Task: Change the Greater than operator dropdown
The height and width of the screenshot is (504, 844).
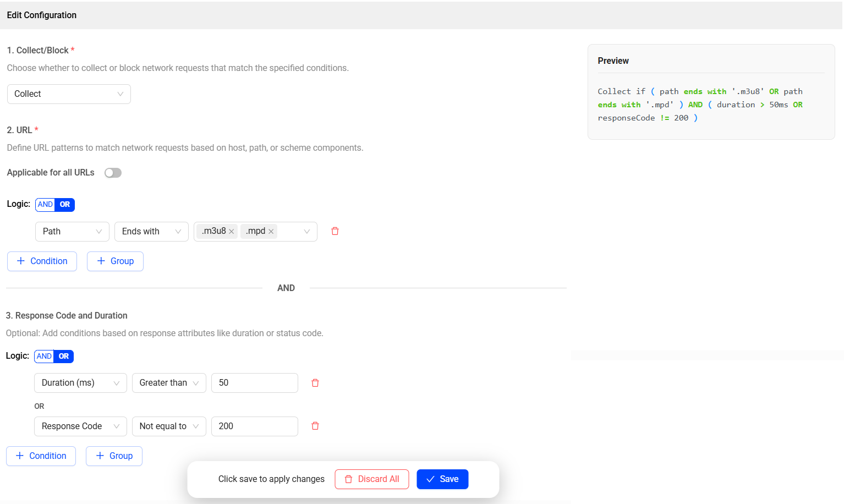Action: (169, 383)
